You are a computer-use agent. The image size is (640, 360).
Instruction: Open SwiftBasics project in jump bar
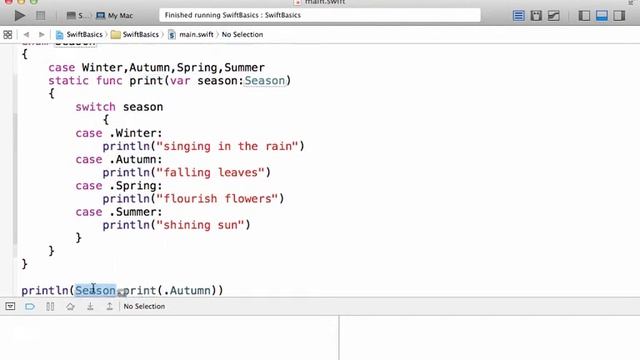79,35
